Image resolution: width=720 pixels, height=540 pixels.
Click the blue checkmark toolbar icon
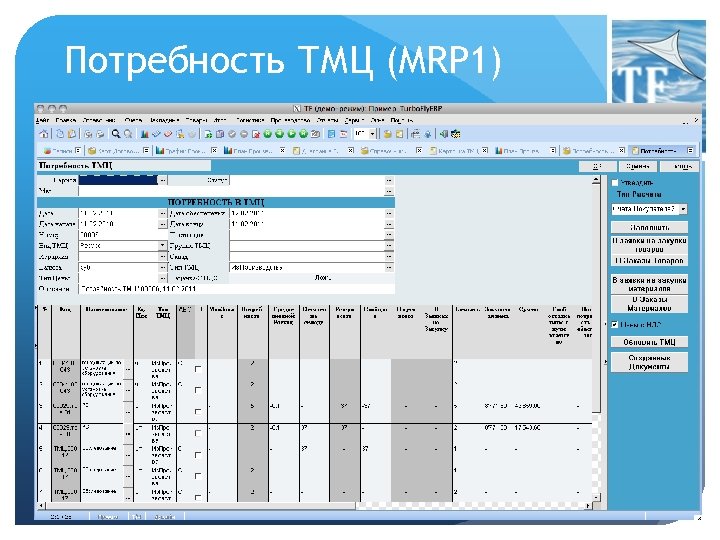pos(156,134)
